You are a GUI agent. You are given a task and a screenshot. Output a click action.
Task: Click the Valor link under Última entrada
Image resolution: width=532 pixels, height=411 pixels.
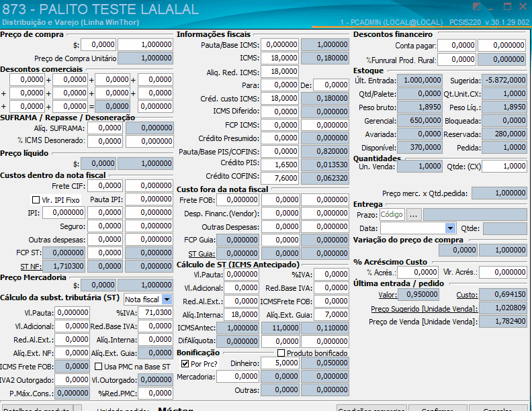[388, 295]
